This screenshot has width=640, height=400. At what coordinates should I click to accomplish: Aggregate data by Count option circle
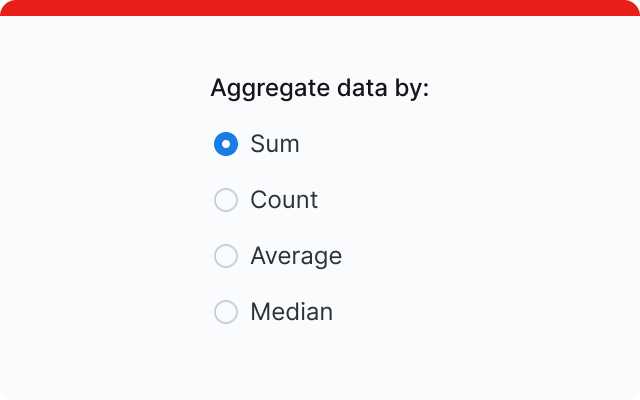pyautogui.click(x=226, y=200)
